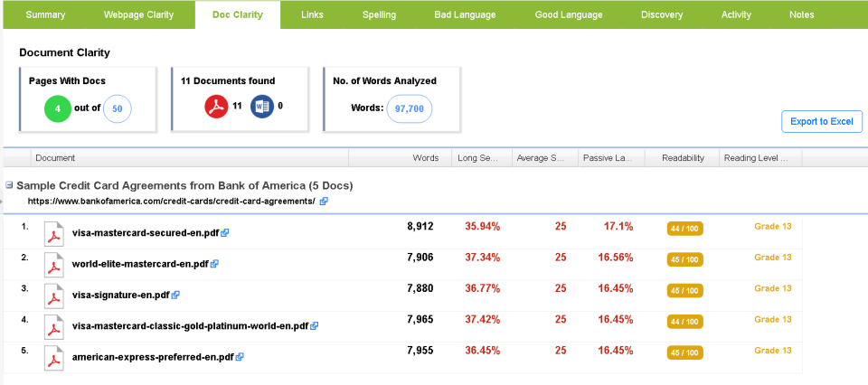Click the red PDF count icon
The width and height of the screenshot is (868, 385).
pos(215,107)
